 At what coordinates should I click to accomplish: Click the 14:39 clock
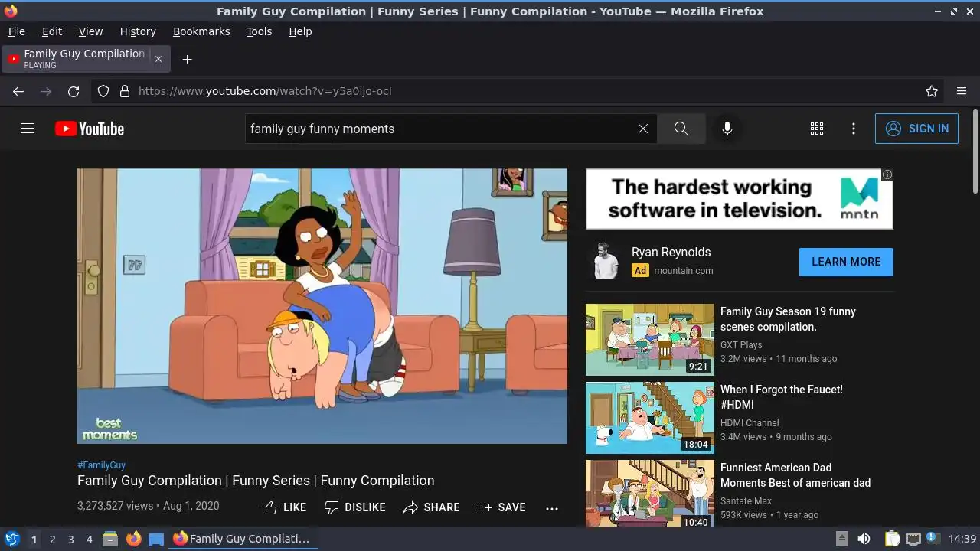(x=962, y=539)
